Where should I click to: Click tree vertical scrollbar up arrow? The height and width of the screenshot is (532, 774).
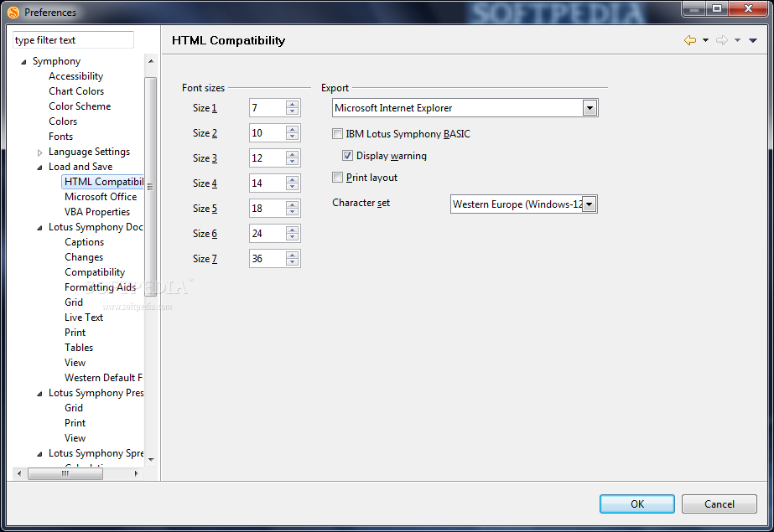(x=151, y=61)
